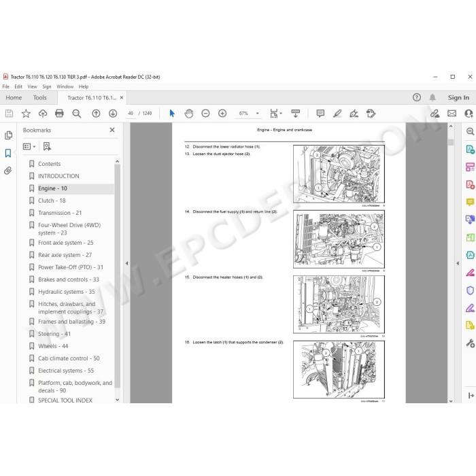Click the 67% zoom value field

point(243,114)
